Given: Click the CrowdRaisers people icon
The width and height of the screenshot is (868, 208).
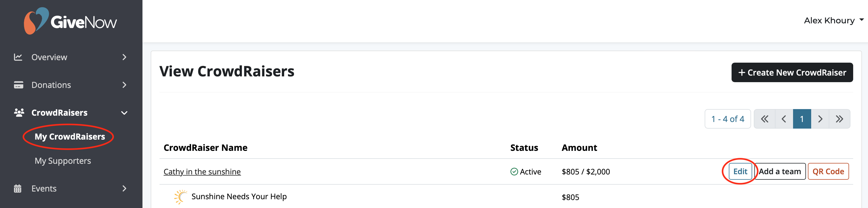Looking at the screenshot, I should click(x=19, y=113).
